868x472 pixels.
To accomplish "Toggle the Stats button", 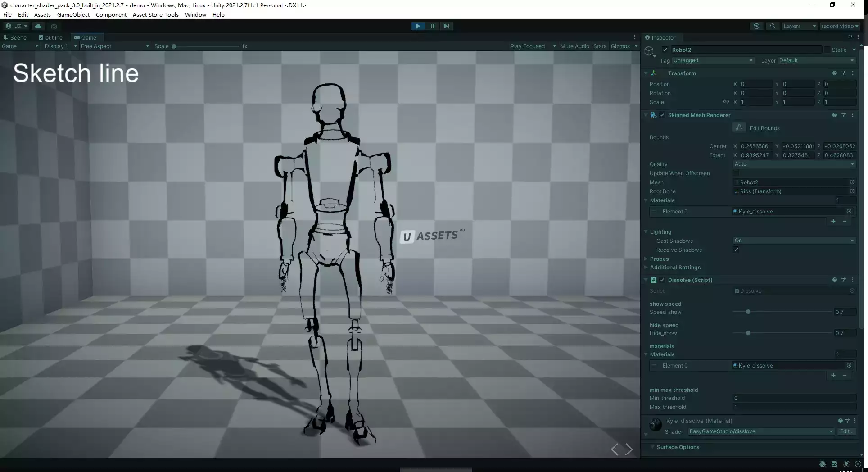I will click(599, 46).
